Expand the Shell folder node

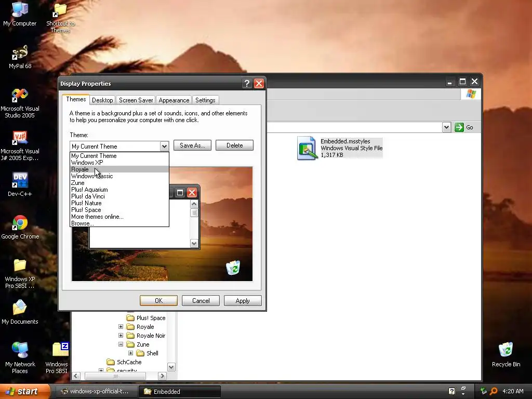click(130, 353)
